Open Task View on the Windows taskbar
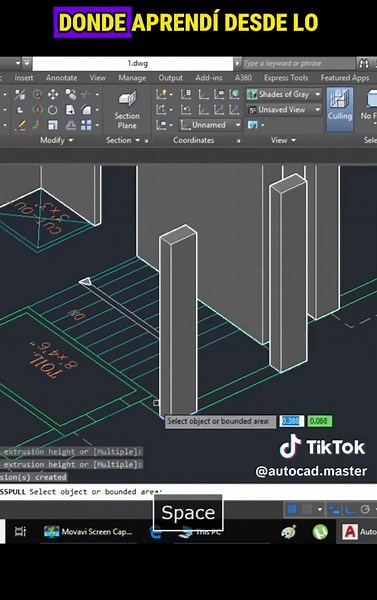 click(20, 532)
